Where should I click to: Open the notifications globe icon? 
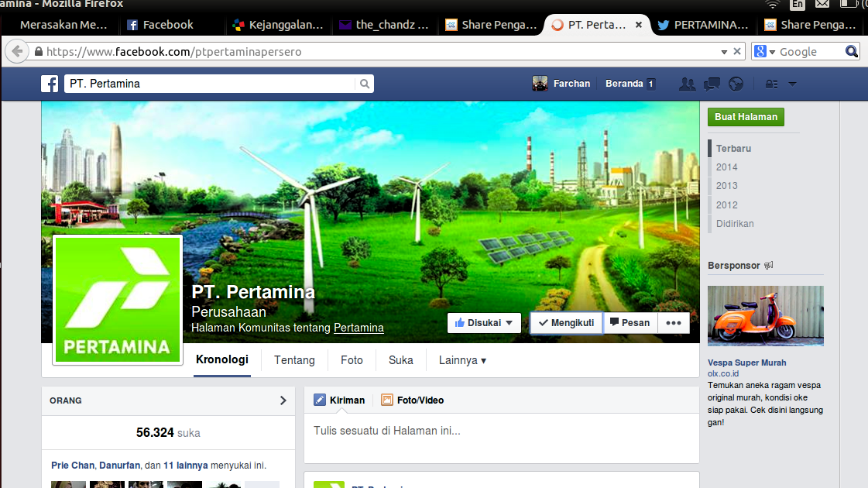[736, 84]
